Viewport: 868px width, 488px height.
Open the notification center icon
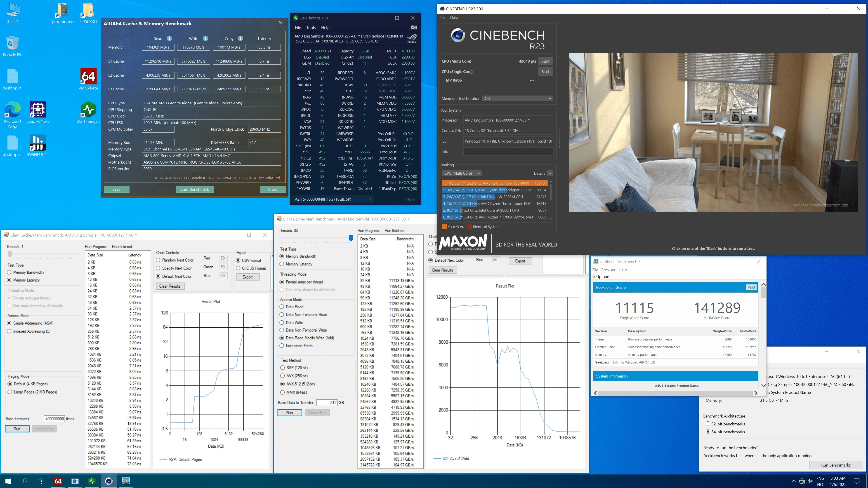[856, 481]
